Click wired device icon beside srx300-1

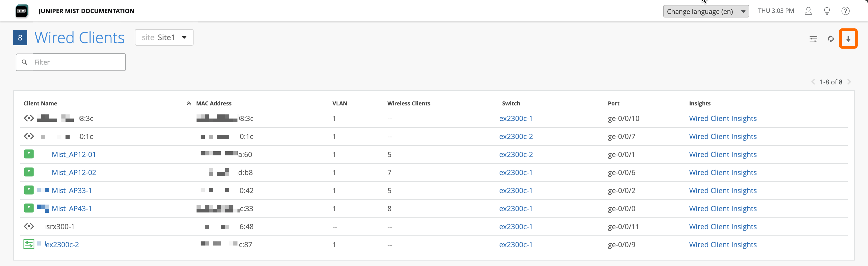pyautogui.click(x=29, y=226)
